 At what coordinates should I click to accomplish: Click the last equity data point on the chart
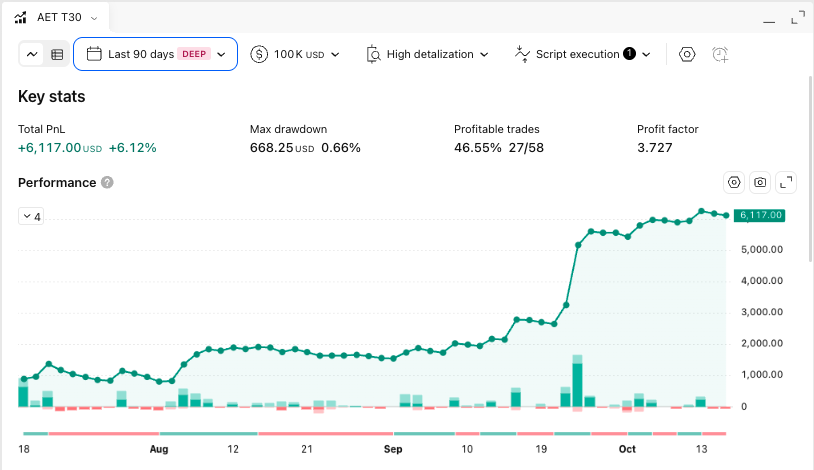[x=726, y=215]
